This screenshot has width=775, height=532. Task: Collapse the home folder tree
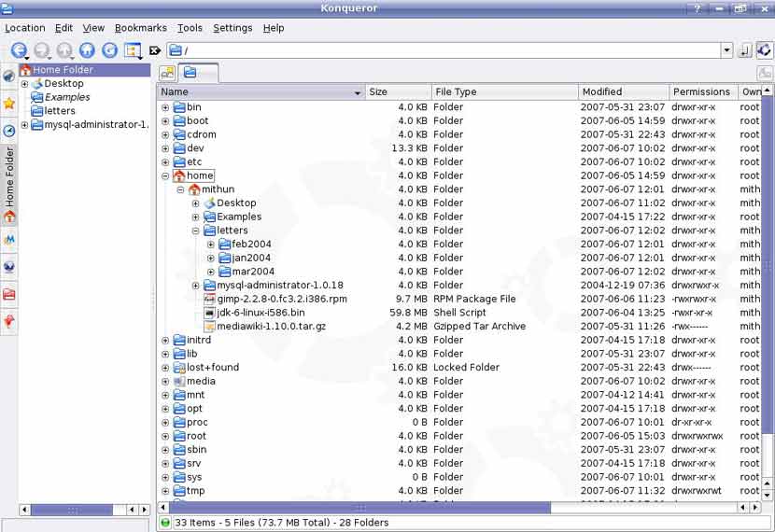click(x=165, y=175)
